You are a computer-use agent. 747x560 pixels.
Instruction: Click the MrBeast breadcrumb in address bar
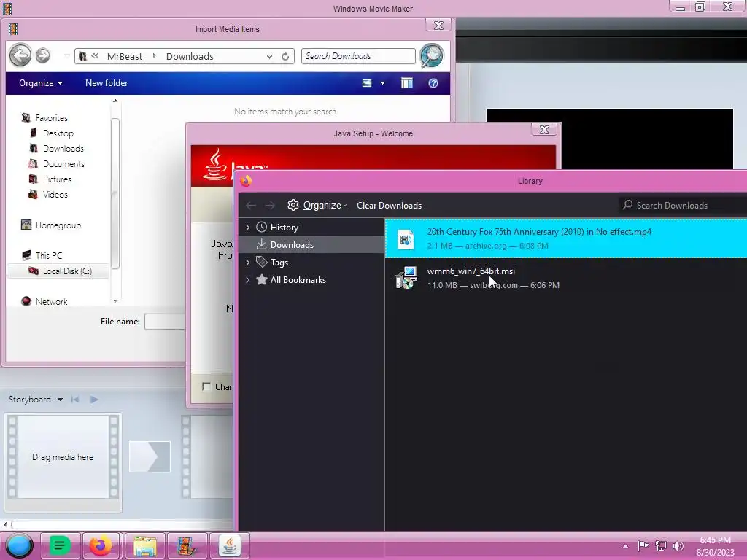coord(124,56)
